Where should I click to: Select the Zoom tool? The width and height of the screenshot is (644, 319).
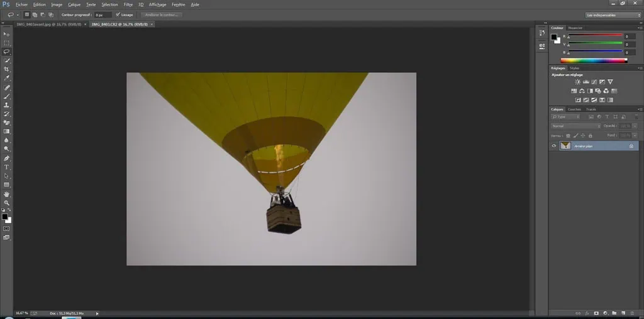coord(7,203)
